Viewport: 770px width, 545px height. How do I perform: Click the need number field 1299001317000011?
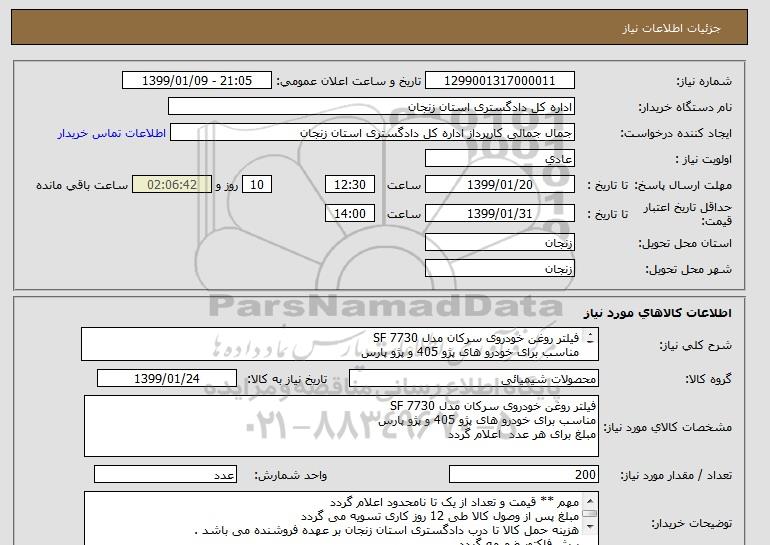pos(499,81)
